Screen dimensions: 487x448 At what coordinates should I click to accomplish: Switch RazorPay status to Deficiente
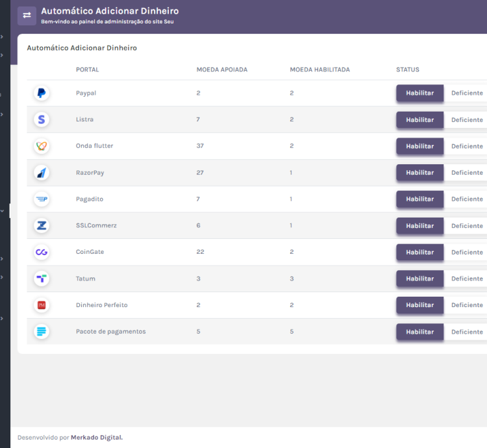tap(467, 173)
